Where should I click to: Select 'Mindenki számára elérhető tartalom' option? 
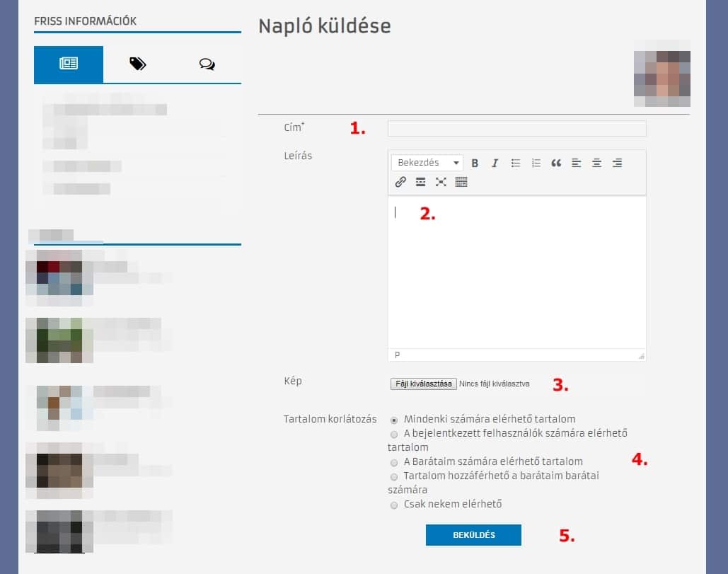click(x=394, y=419)
